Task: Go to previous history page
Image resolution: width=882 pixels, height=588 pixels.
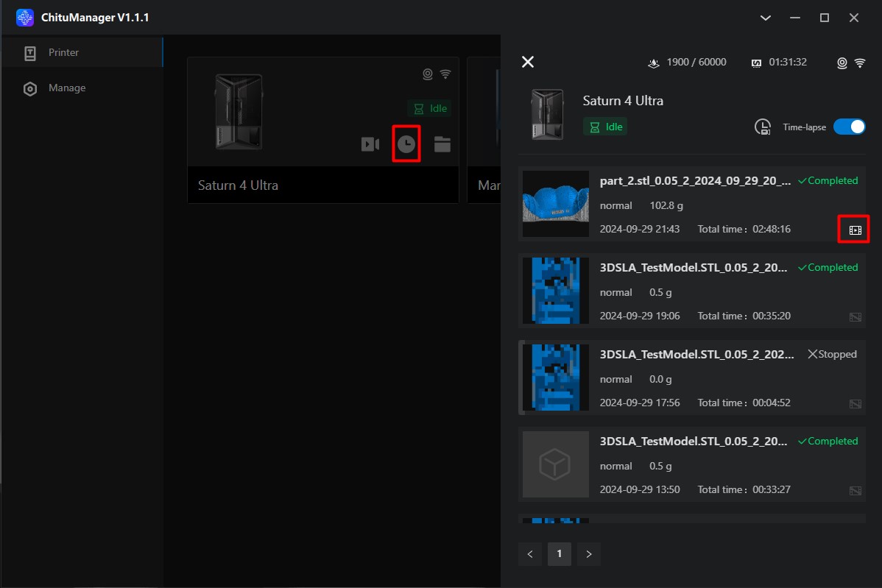Action: (530, 554)
